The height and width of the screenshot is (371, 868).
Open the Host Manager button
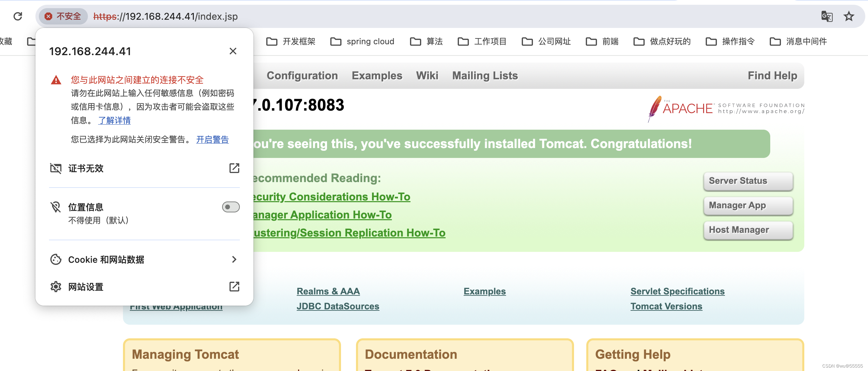pyautogui.click(x=748, y=230)
